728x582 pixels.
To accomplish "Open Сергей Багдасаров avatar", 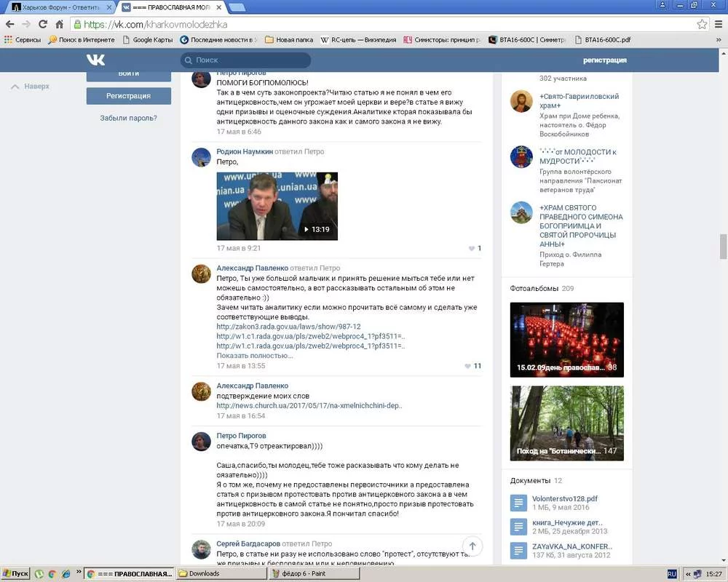I will (x=202, y=549).
